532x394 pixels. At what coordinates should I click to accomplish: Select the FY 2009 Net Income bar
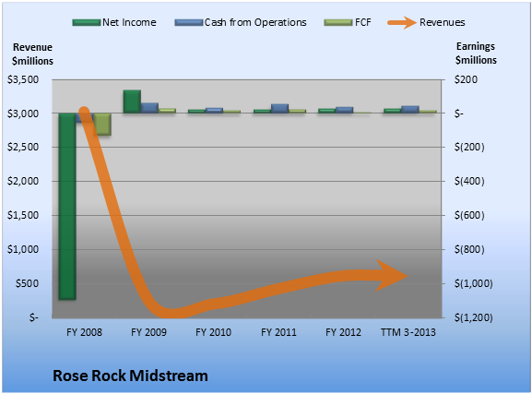[132, 101]
